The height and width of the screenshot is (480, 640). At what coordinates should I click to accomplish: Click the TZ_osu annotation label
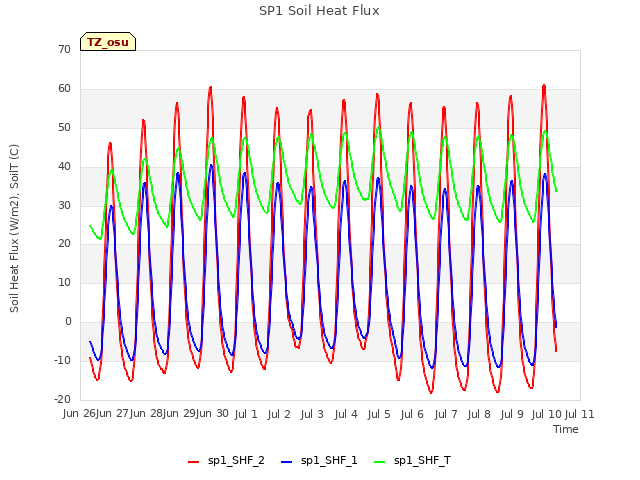(x=108, y=42)
